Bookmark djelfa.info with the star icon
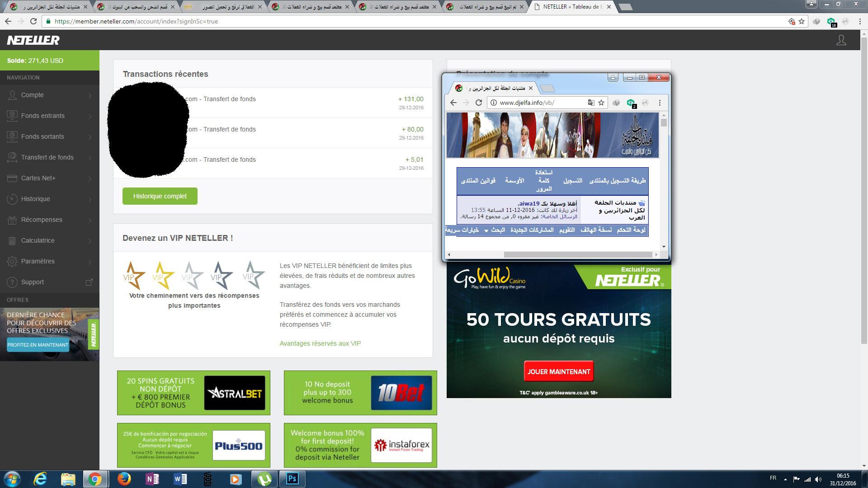868x488 pixels. click(601, 103)
